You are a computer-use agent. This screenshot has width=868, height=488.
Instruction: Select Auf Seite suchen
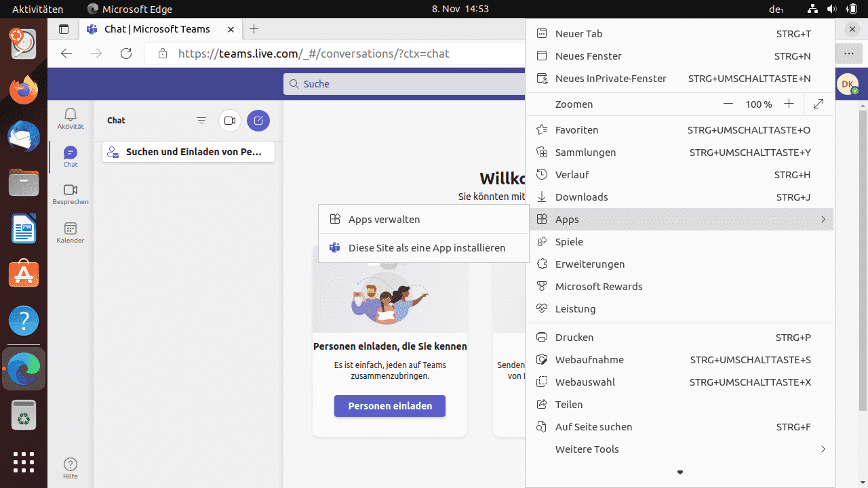(679, 427)
